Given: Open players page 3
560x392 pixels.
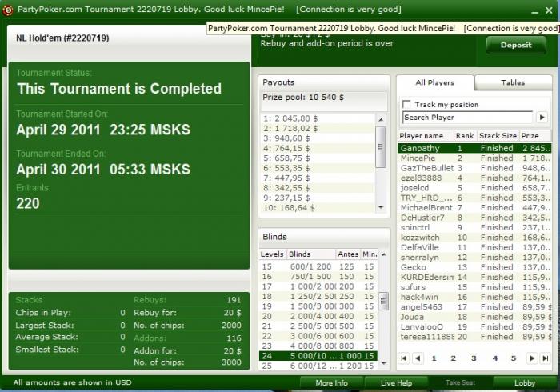Looking at the screenshot, I should pyautogui.click(x=474, y=358).
